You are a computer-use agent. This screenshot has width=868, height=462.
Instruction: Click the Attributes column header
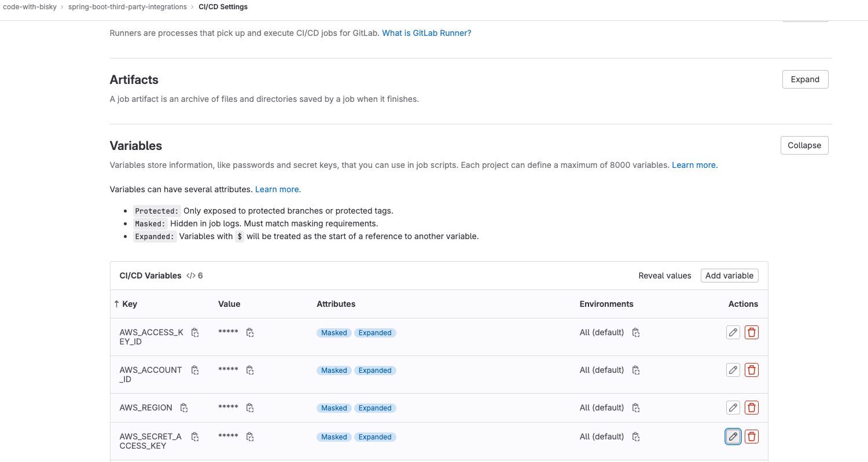click(x=336, y=304)
